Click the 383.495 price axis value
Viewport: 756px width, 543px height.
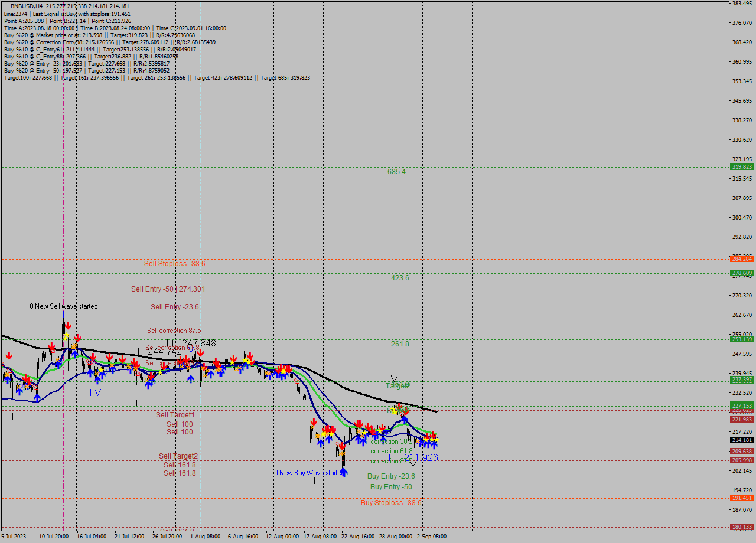click(742, 4)
